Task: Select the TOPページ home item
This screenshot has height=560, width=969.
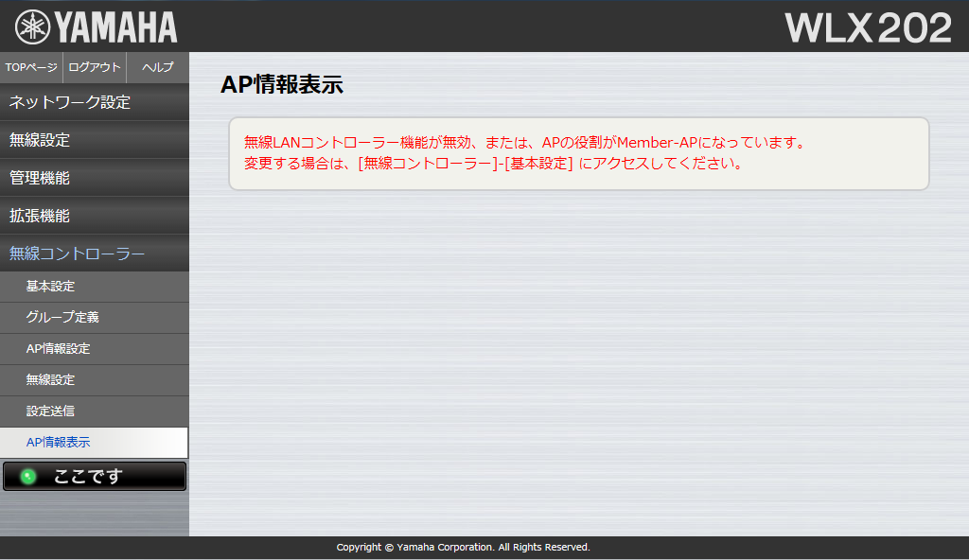Action: pos(30,67)
